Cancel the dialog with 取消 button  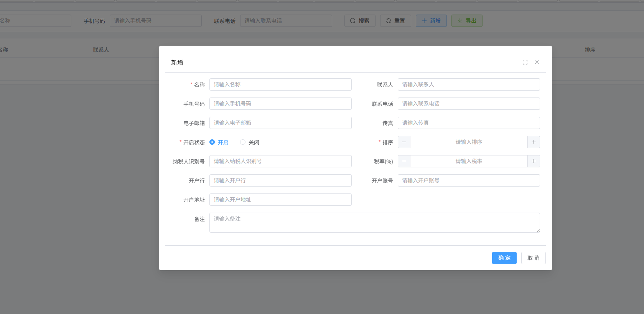click(533, 258)
